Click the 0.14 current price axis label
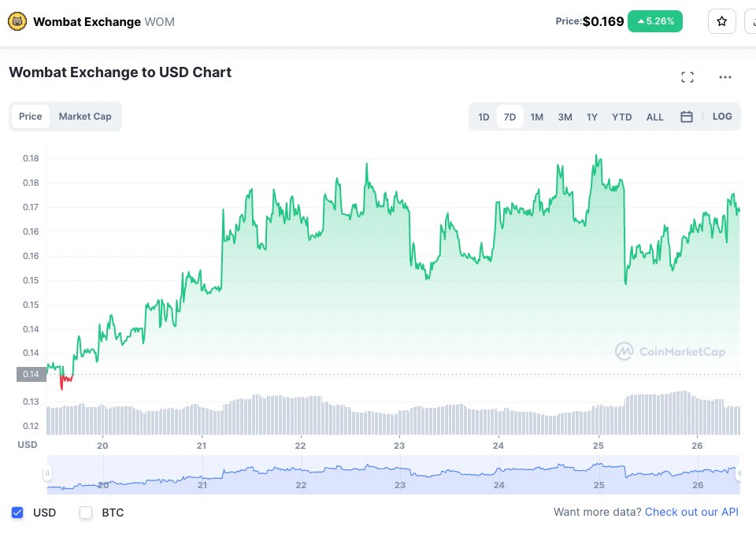This screenshot has height=537, width=756. point(31,374)
